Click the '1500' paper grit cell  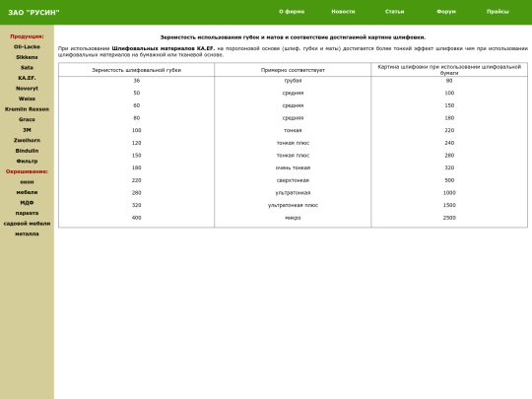(x=449, y=205)
